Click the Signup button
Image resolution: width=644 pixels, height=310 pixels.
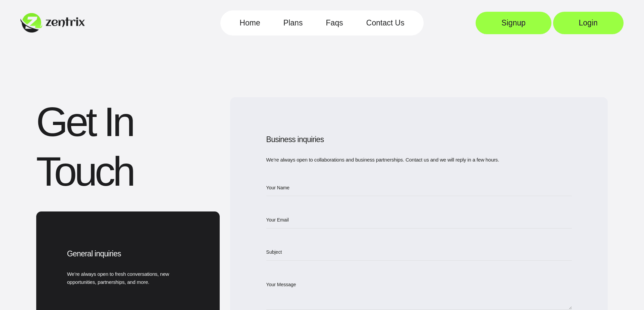tap(513, 23)
